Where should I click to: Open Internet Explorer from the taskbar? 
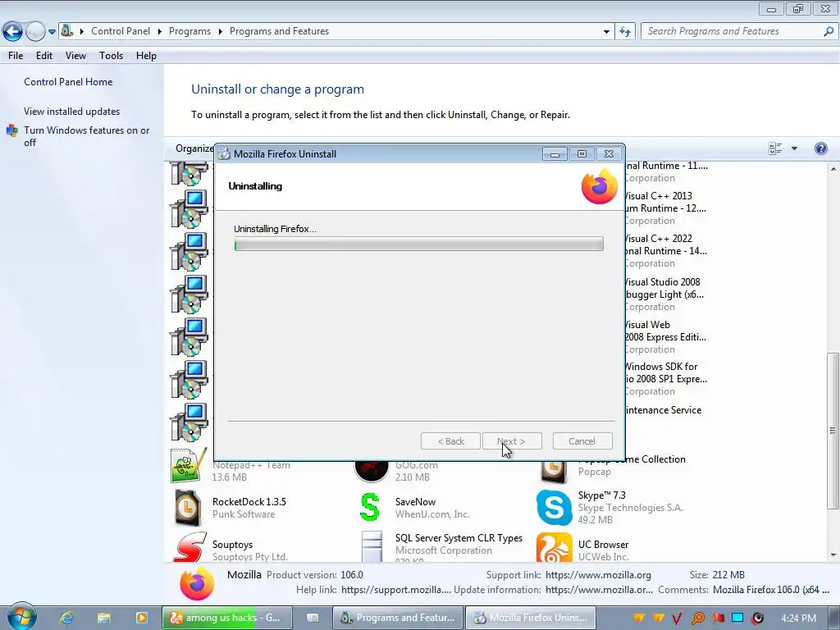click(66, 618)
